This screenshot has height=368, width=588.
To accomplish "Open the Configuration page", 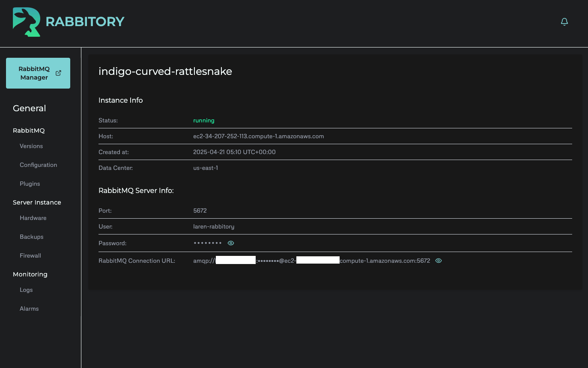I will (38, 165).
